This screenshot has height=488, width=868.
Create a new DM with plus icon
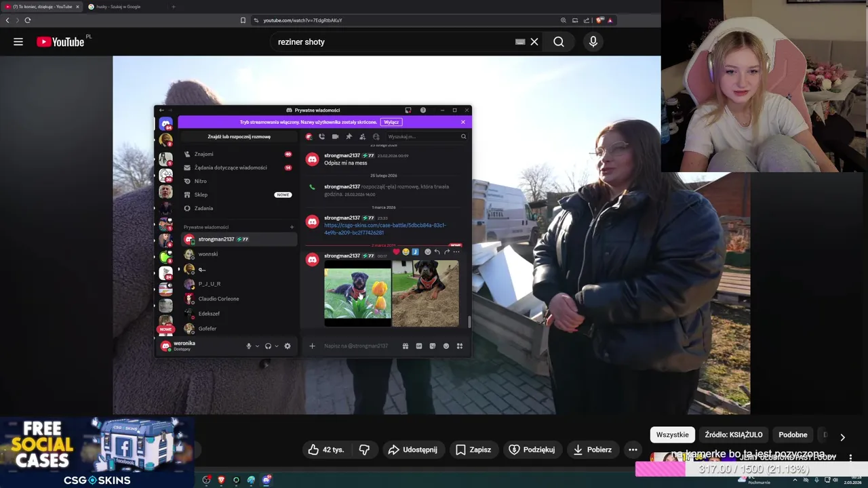[x=292, y=227]
